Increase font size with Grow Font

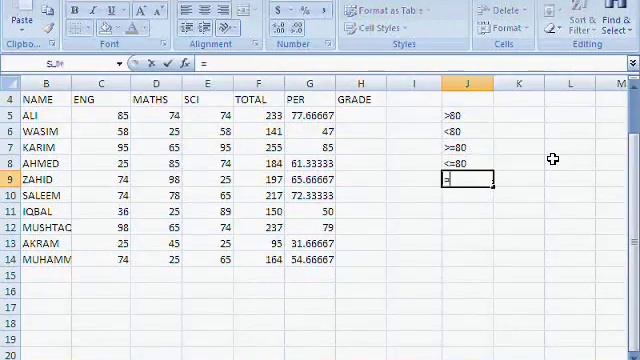pos(141,11)
